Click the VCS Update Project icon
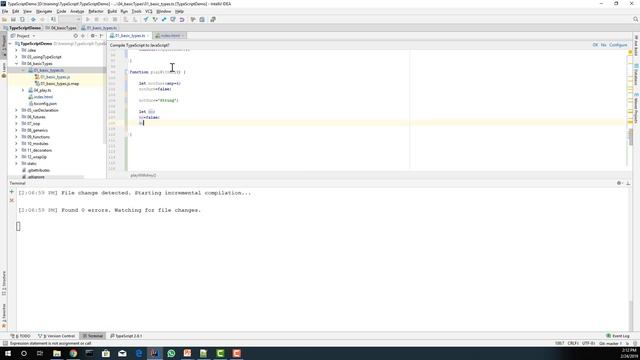The height and width of the screenshot is (360, 640). click(146, 20)
